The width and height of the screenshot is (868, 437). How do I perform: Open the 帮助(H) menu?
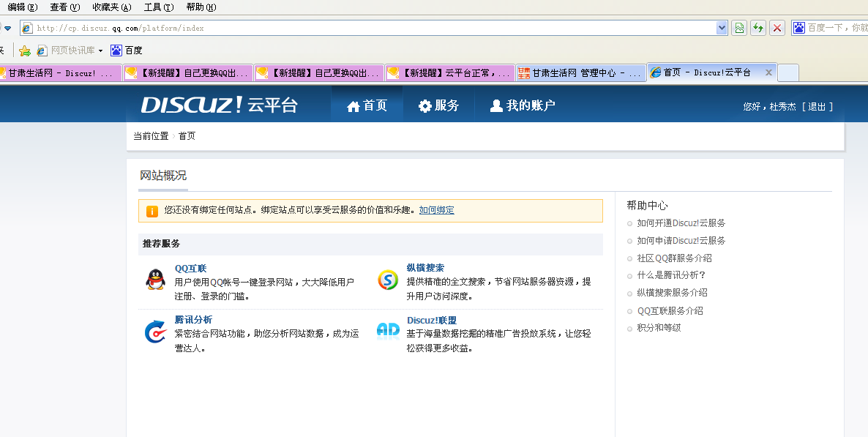[201, 7]
